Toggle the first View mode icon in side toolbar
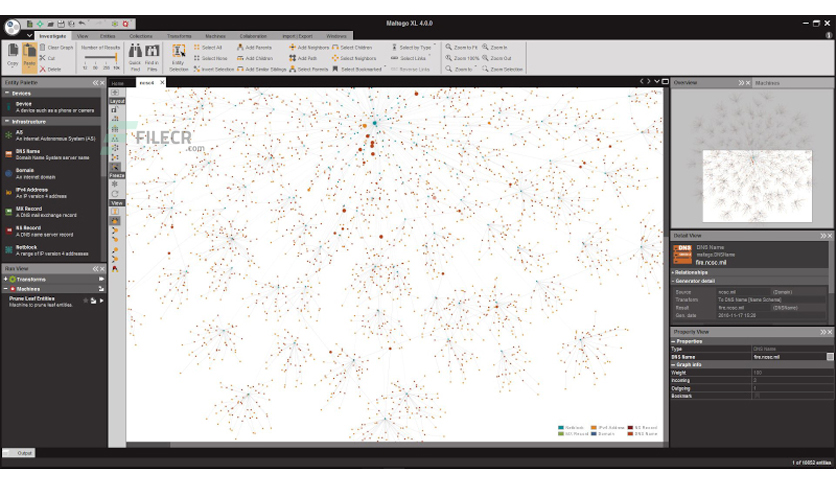 (x=115, y=212)
